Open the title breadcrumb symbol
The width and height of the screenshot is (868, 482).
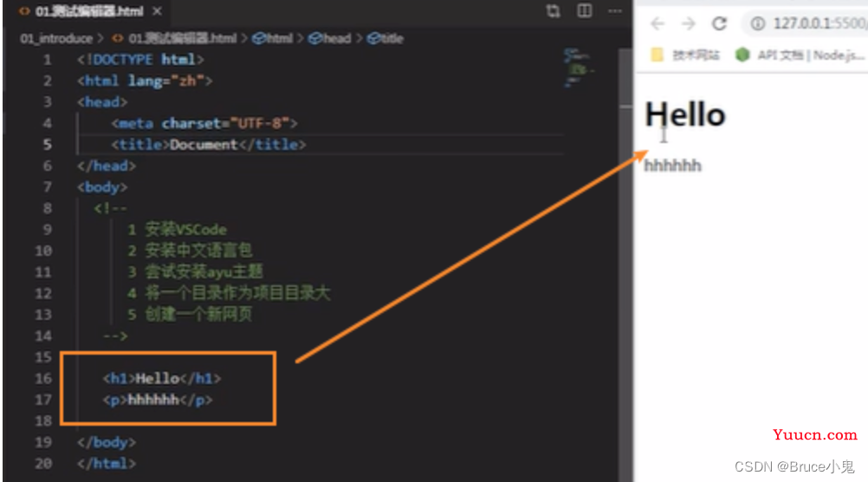coord(385,38)
